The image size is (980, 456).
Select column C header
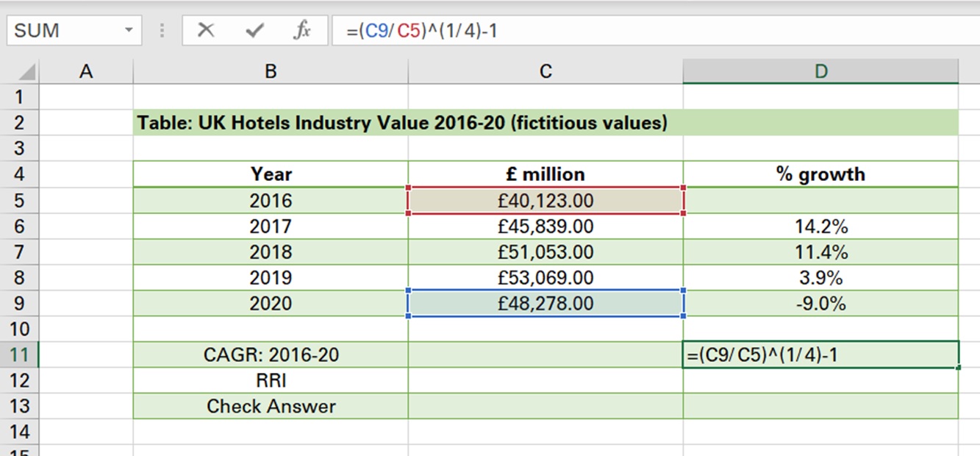click(x=544, y=71)
